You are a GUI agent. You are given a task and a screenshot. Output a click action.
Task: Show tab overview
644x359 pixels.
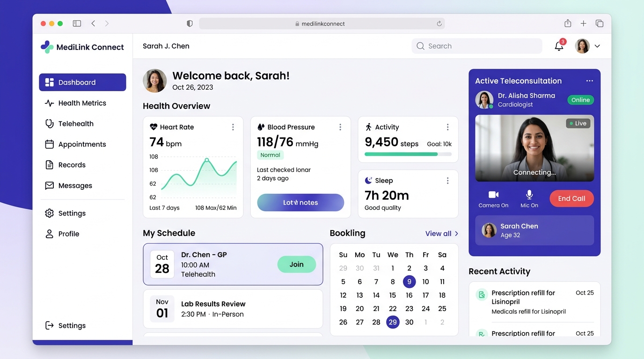(600, 23)
